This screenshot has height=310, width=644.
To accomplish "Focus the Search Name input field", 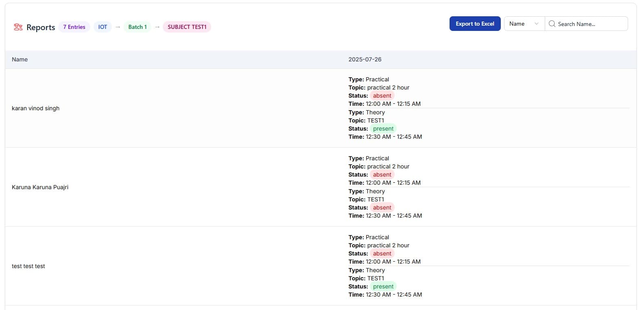I will (x=590, y=24).
